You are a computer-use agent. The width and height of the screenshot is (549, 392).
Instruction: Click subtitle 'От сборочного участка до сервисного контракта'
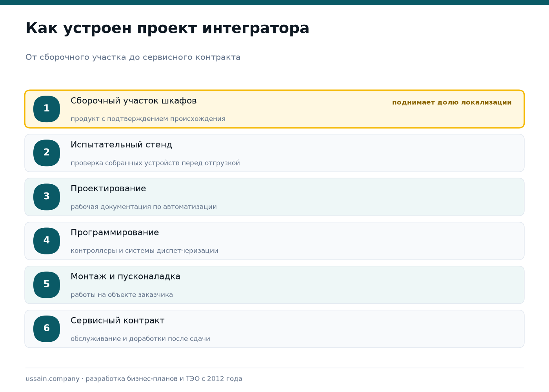point(133,57)
